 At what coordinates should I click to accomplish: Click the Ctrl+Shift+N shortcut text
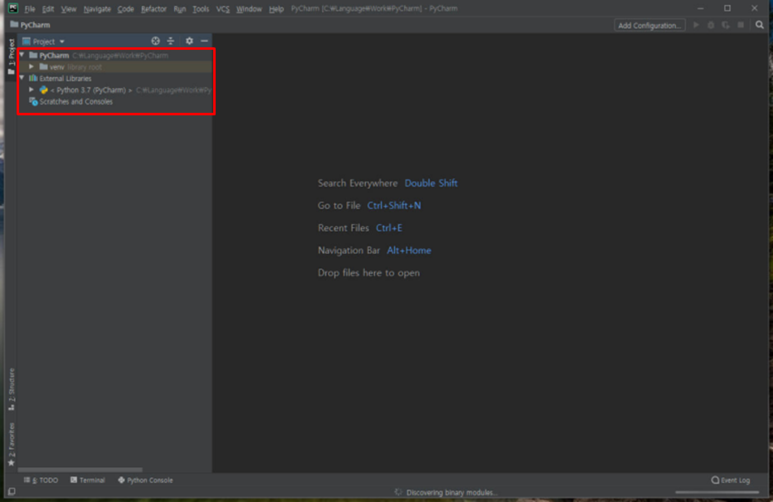(394, 206)
